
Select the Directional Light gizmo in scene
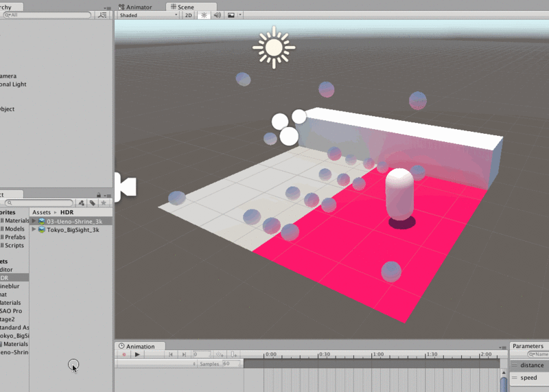(x=274, y=47)
